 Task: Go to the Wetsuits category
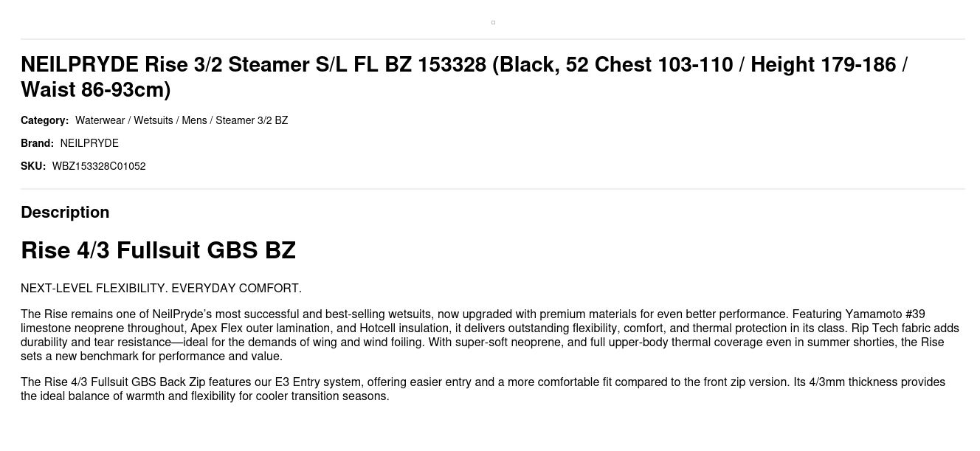click(153, 120)
